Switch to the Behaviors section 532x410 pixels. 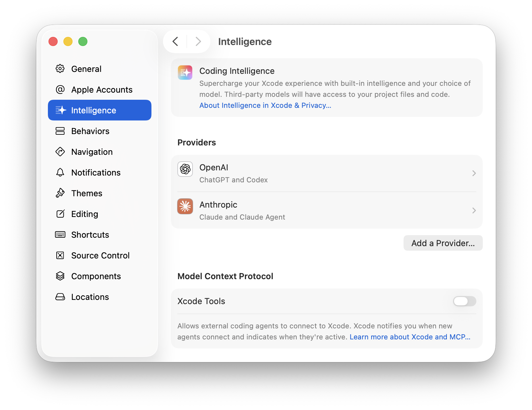click(x=90, y=131)
